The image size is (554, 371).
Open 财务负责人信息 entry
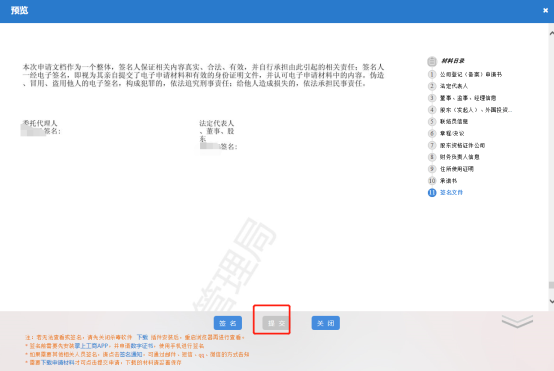click(459, 157)
